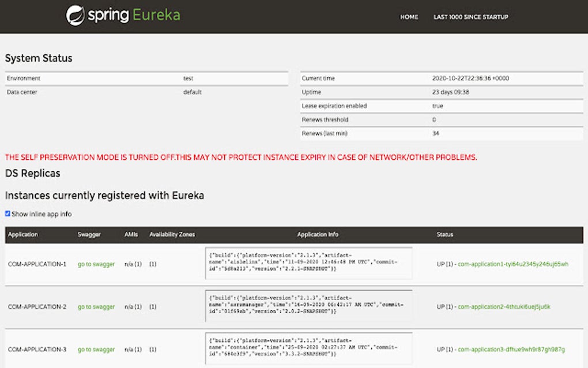Viewport: 588px width, 368px height.
Task: Click into COM-APPLICATION-3 application info box
Action: point(308,348)
